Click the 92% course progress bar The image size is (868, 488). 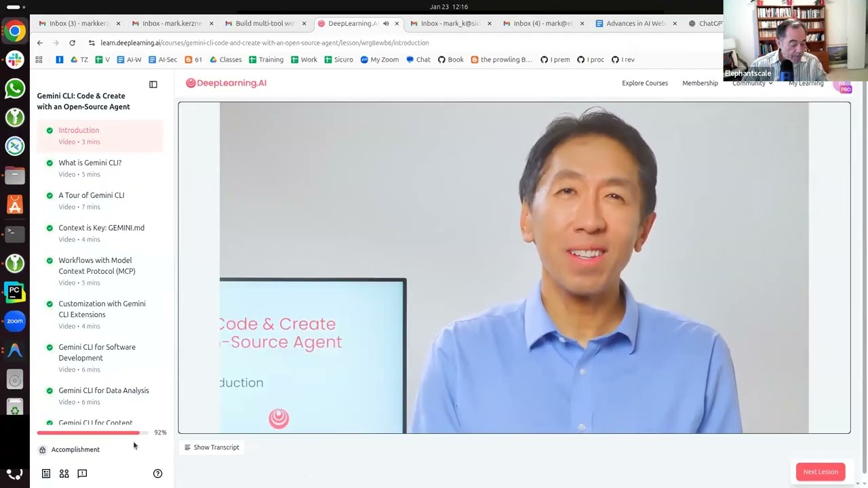[94, 432]
